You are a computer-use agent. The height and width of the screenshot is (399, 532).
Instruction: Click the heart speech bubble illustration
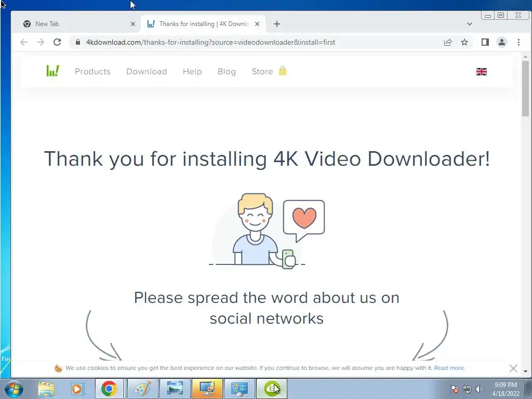tap(304, 220)
